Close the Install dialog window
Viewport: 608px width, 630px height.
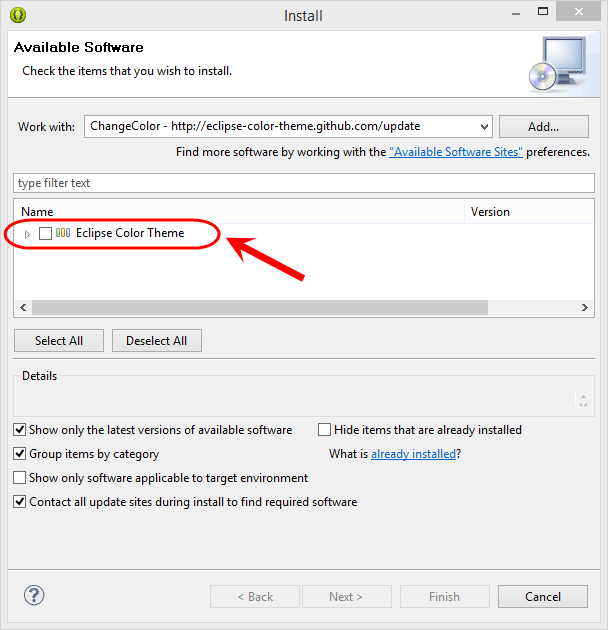[578, 12]
